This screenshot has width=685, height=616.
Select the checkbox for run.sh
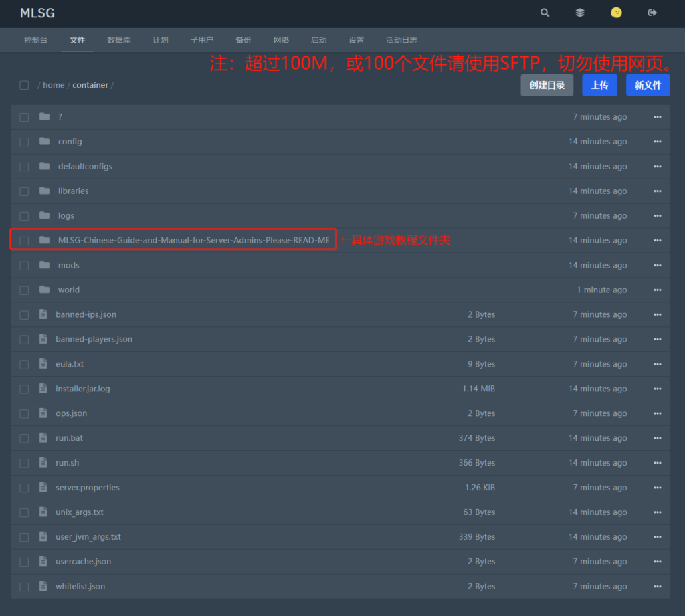coord(24,463)
